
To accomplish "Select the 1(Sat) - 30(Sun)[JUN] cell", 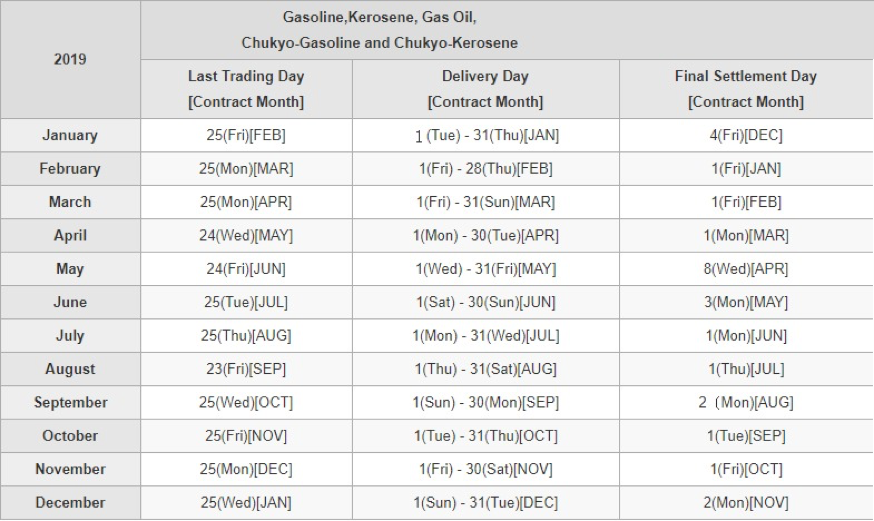I will coord(485,303).
